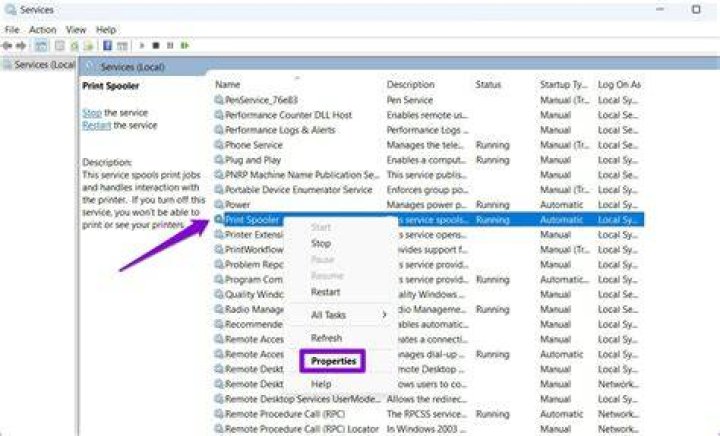Choose Refresh in the context menu

coord(326,338)
